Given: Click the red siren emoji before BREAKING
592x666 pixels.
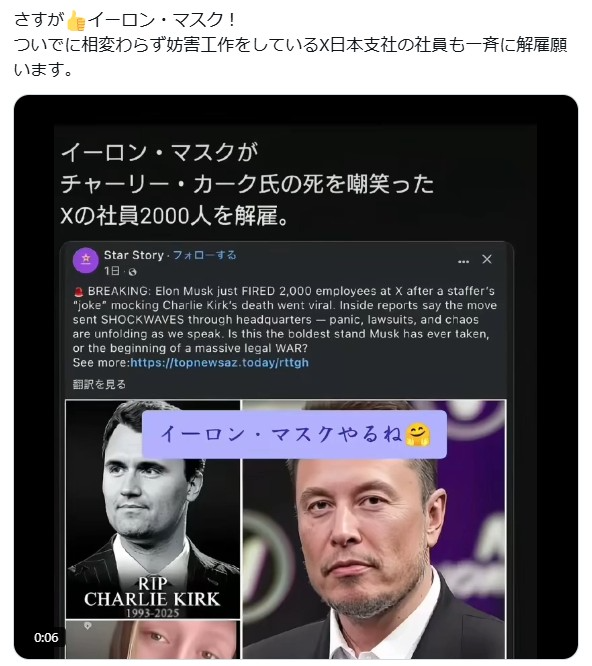Looking at the screenshot, I should click(78, 291).
